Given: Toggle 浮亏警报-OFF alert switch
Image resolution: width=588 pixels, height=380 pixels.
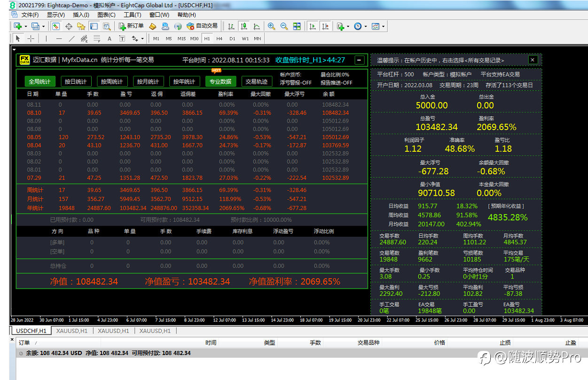Looking at the screenshot, I should (x=296, y=83).
